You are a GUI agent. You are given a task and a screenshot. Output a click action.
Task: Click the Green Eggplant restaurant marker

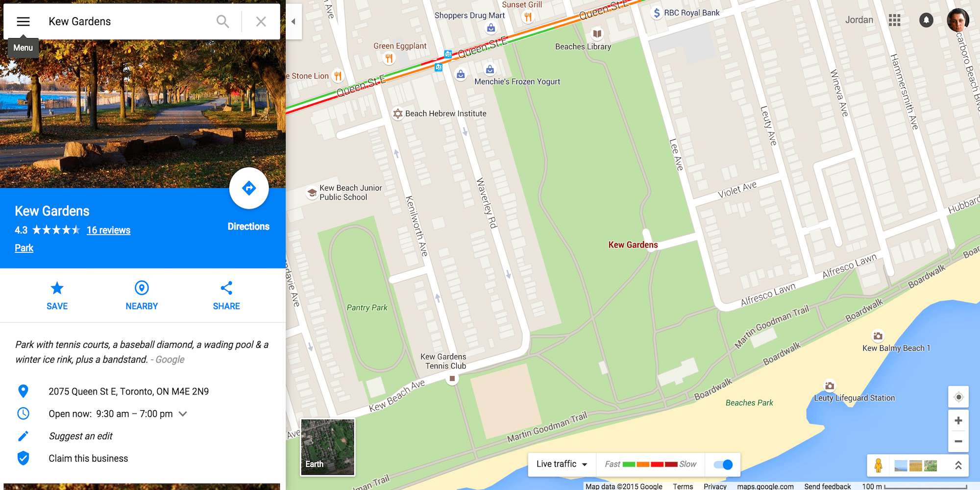coord(389,58)
